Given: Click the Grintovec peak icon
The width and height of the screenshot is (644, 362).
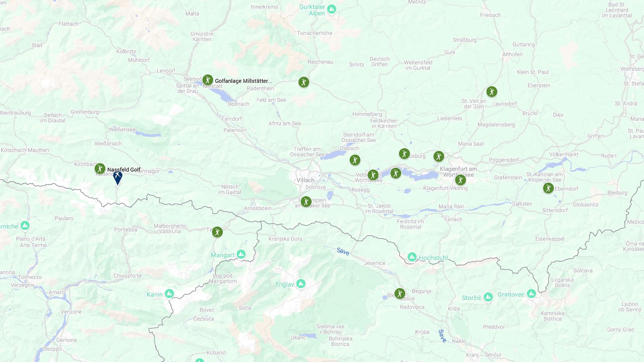Looking at the screenshot, I should pyautogui.click(x=531, y=294).
